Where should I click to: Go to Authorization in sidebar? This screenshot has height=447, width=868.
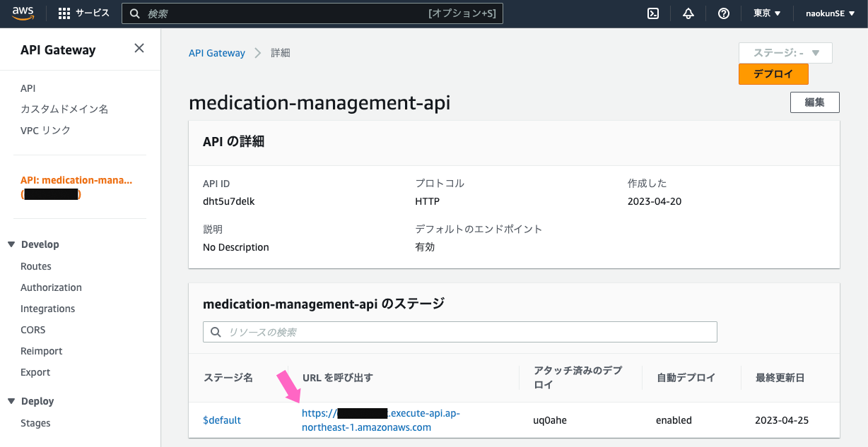pyautogui.click(x=51, y=287)
